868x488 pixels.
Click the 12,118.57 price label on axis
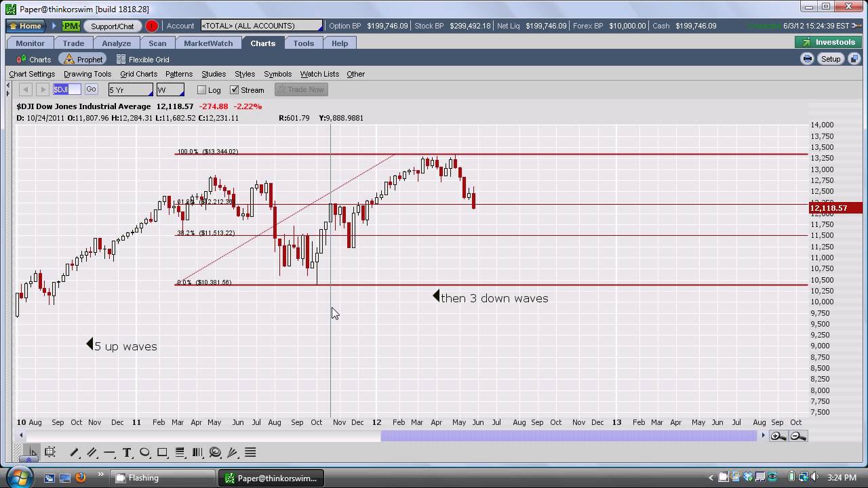click(x=835, y=208)
